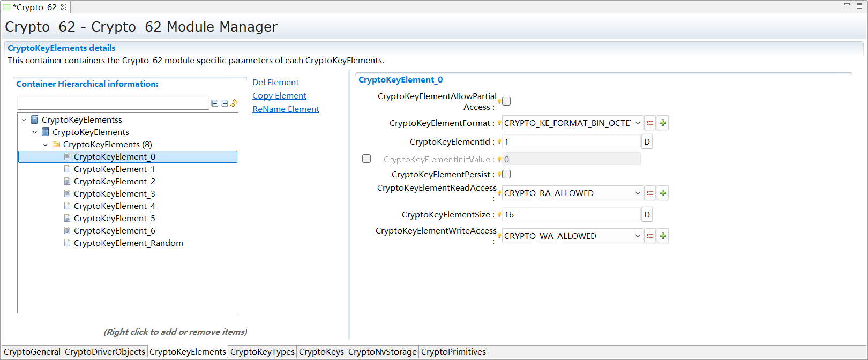Viewport: 868px width, 360px height.
Task: Click green plus beside CryptoKeyElementWriteAccess
Action: (663, 236)
